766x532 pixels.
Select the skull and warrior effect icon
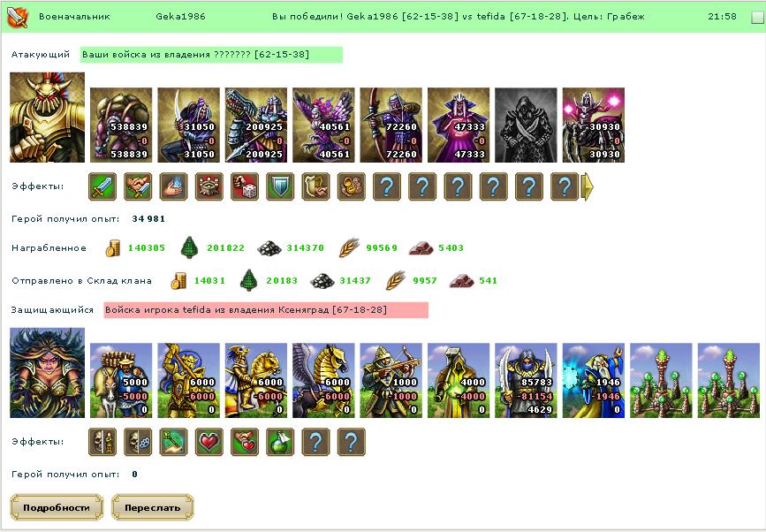click(x=102, y=442)
